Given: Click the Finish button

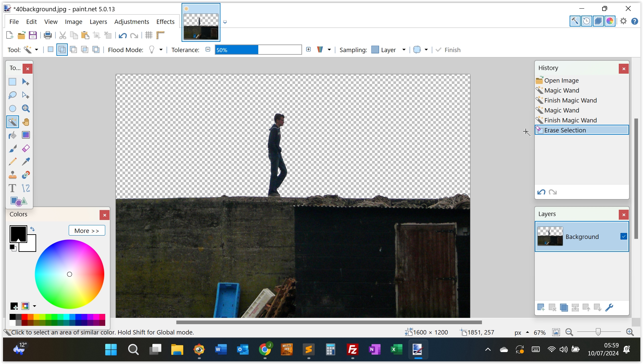Looking at the screenshot, I should pyautogui.click(x=448, y=50).
